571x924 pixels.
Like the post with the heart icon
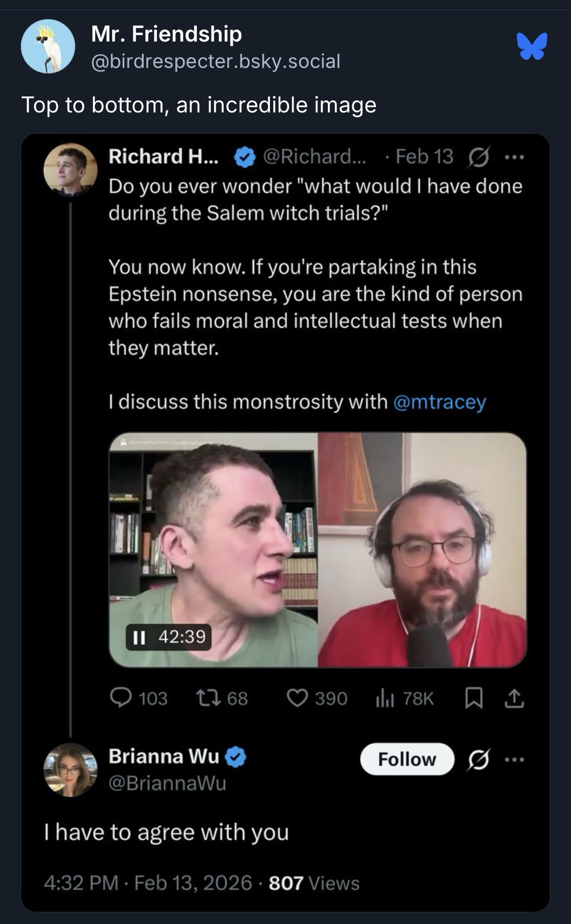click(297, 698)
